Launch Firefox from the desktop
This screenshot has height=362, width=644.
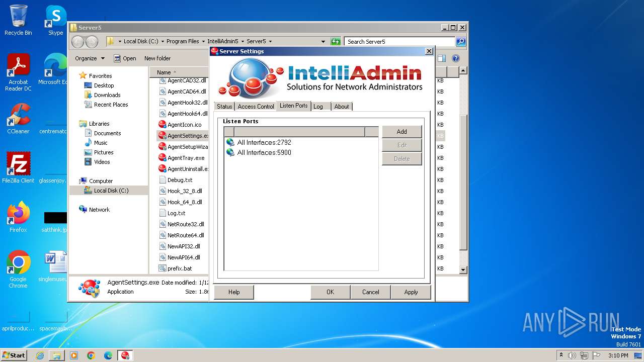click(x=18, y=217)
